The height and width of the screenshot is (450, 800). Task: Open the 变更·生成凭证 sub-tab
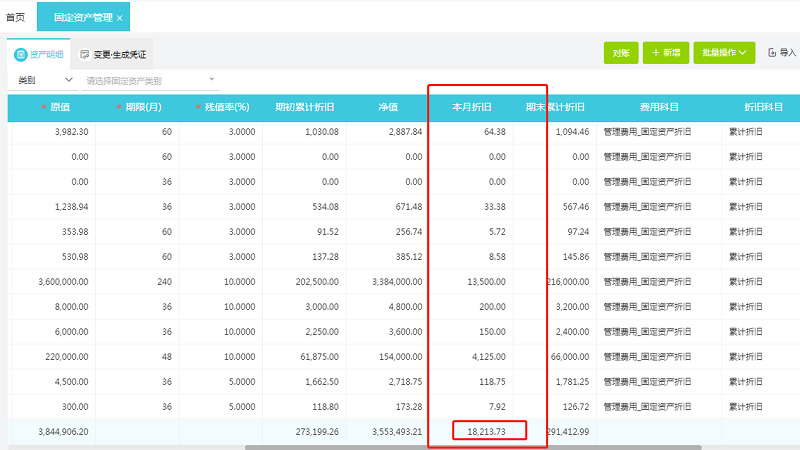[113, 54]
